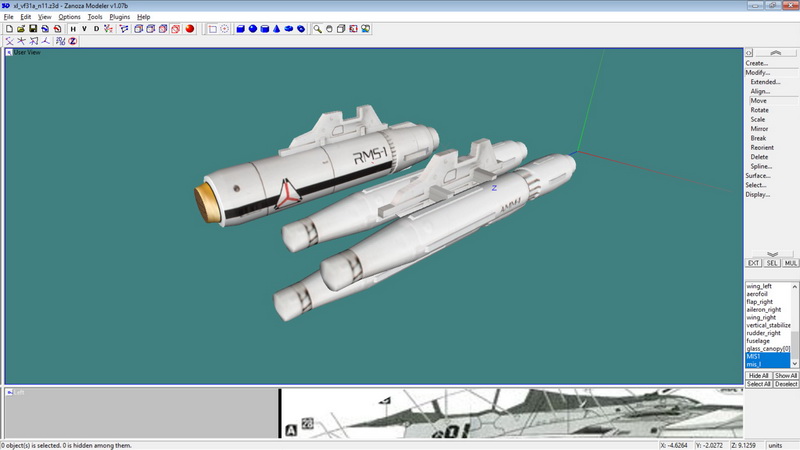Screen dimensions: 800x450
Task: Save the model with the floppy icon
Action: tap(33, 29)
